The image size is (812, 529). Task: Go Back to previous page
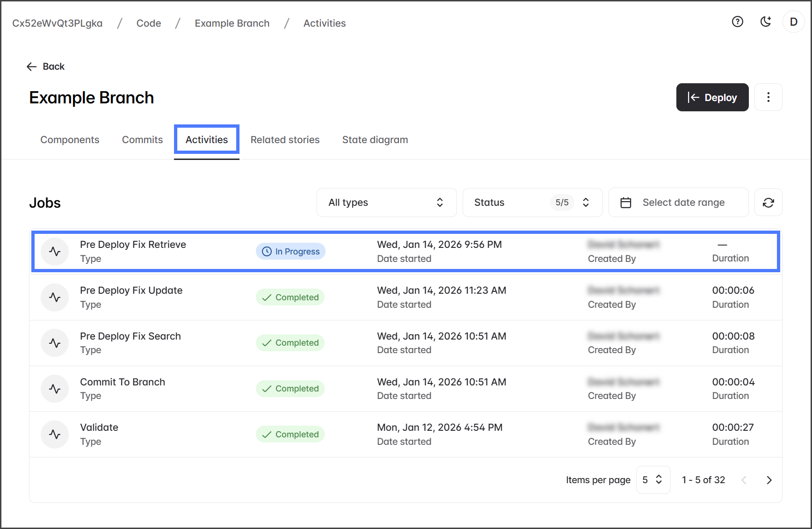point(46,66)
